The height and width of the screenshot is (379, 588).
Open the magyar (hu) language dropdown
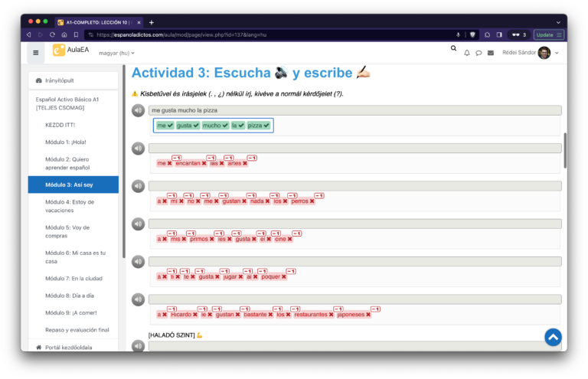[x=116, y=54]
